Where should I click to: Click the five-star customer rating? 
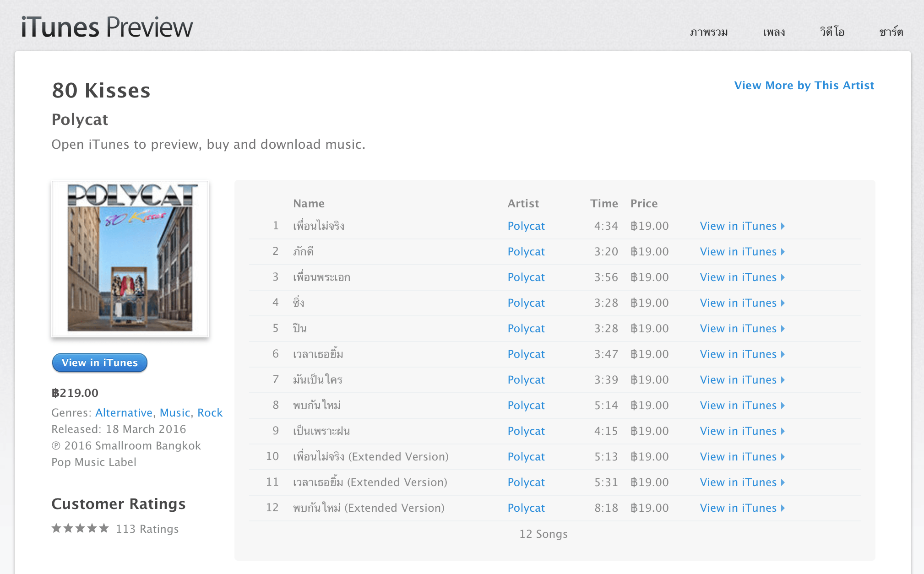[x=80, y=529]
